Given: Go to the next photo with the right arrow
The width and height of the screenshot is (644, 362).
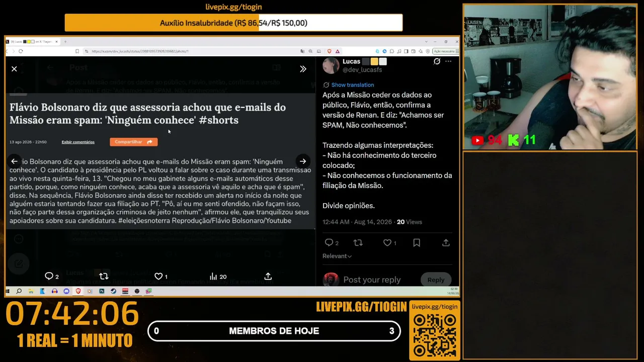Looking at the screenshot, I should 303,161.
